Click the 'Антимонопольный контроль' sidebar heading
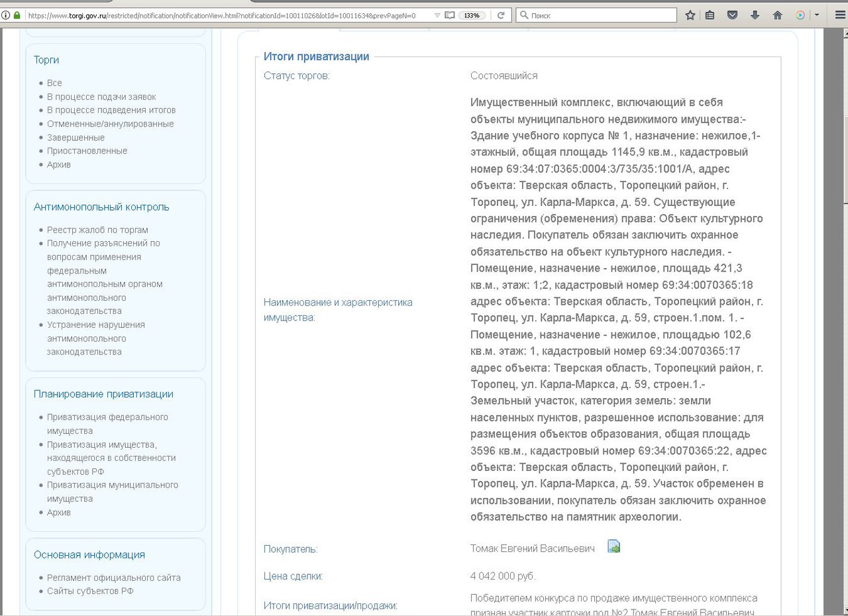Image resolution: width=848 pixels, height=616 pixels. [x=101, y=207]
